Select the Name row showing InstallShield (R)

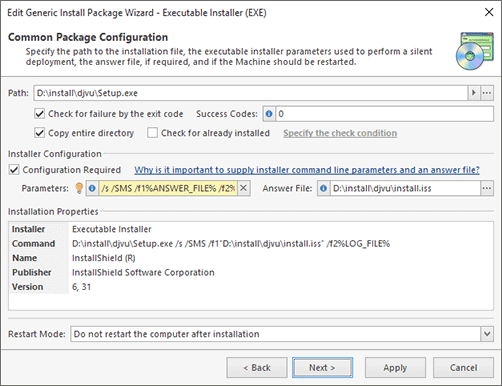tap(251, 258)
